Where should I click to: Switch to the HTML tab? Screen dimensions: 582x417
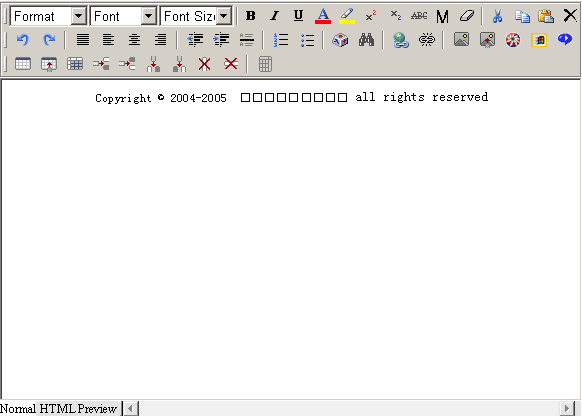click(57, 409)
